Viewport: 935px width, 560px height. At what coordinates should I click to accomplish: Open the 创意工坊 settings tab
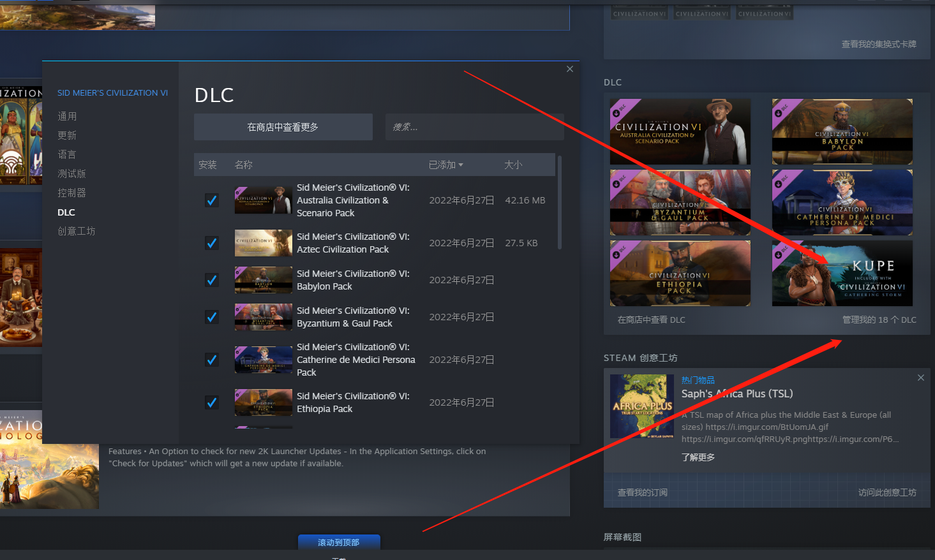77,231
